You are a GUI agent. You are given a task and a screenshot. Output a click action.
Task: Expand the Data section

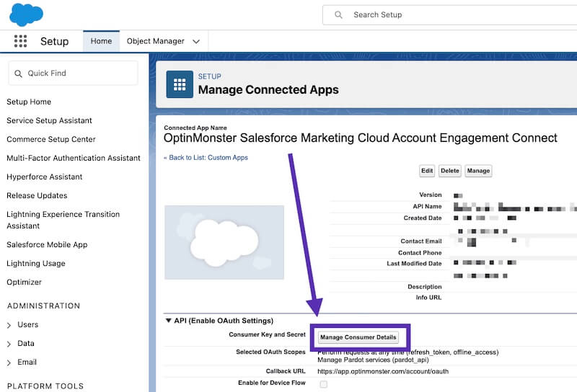click(x=9, y=344)
